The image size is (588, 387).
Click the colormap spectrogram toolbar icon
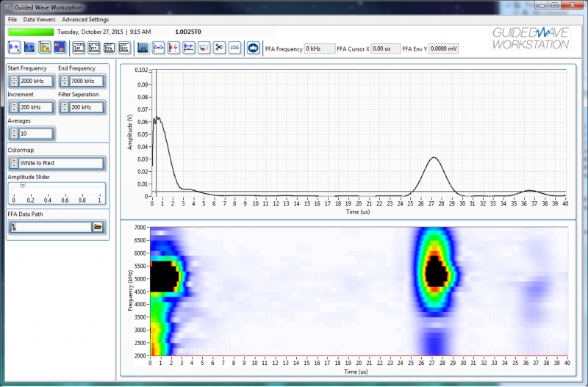(x=44, y=48)
